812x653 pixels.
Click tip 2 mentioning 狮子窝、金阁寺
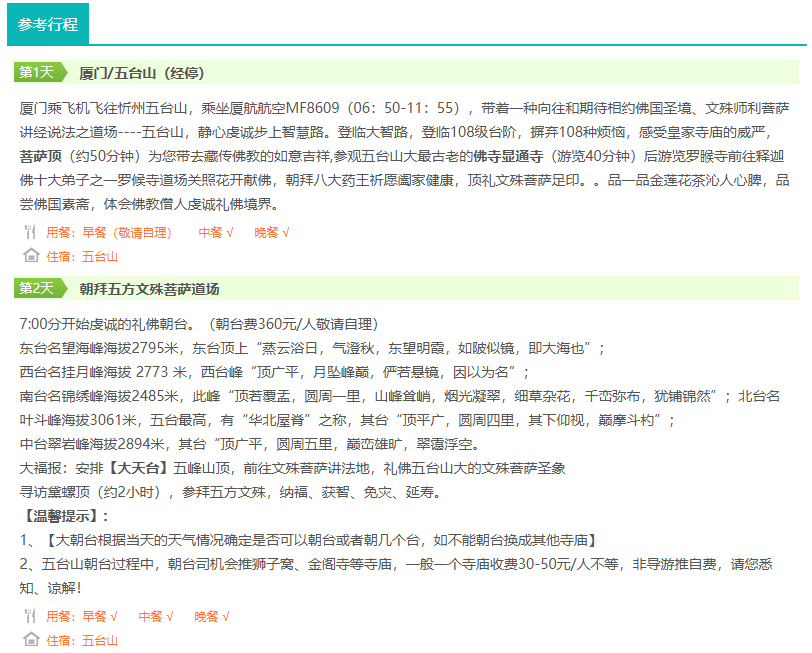point(396,576)
